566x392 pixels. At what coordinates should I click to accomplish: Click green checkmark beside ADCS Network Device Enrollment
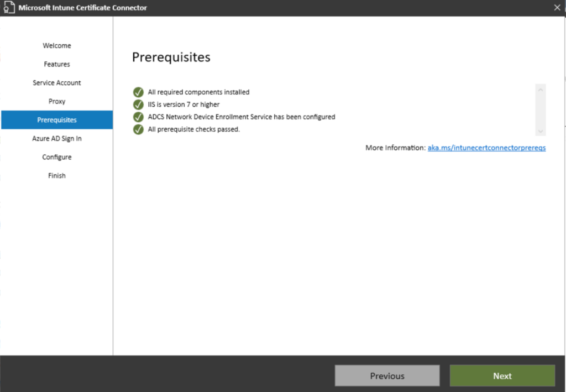138,117
